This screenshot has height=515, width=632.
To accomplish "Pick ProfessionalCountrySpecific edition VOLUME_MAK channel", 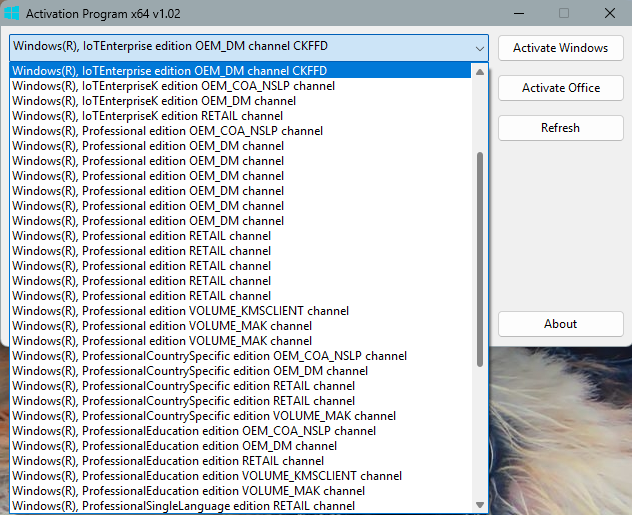I will pos(240,415).
